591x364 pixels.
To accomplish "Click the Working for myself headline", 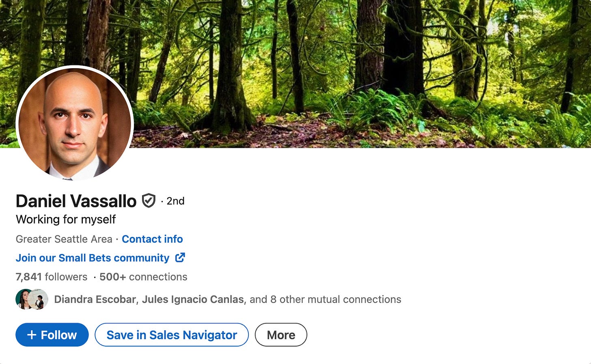I will coord(65,219).
